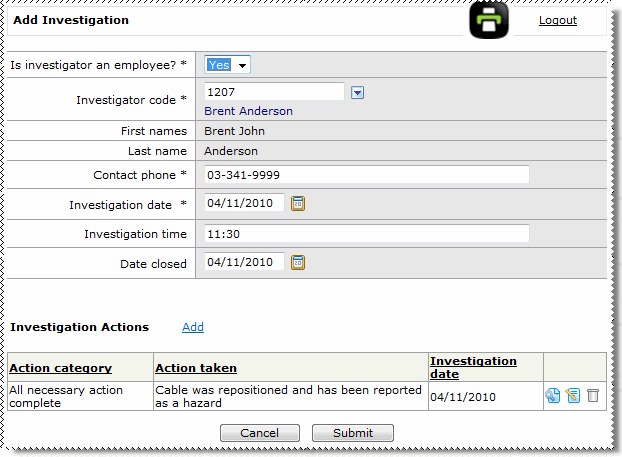Open calendar picker for Investigation date
Image resolution: width=622 pixels, height=457 pixels.
click(298, 204)
